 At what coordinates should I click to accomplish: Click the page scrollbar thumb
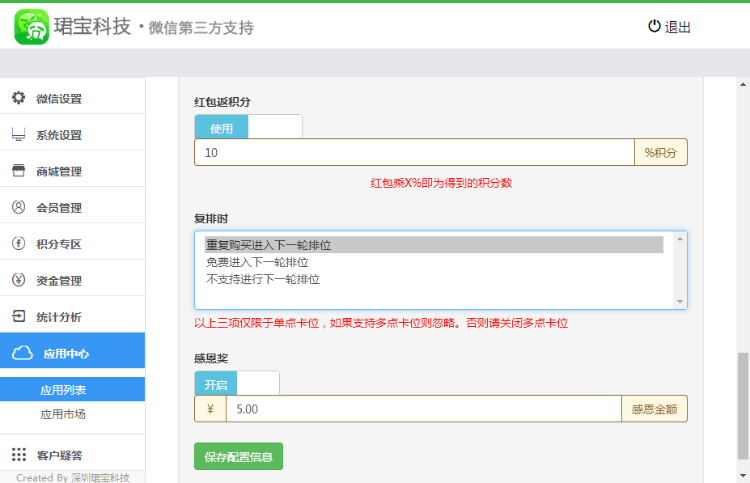point(743,406)
